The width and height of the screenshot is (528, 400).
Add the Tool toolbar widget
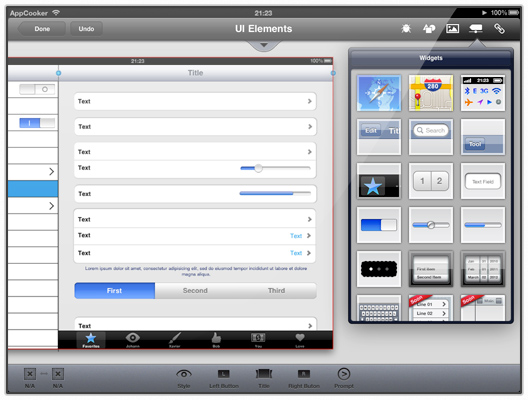(483, 137)
